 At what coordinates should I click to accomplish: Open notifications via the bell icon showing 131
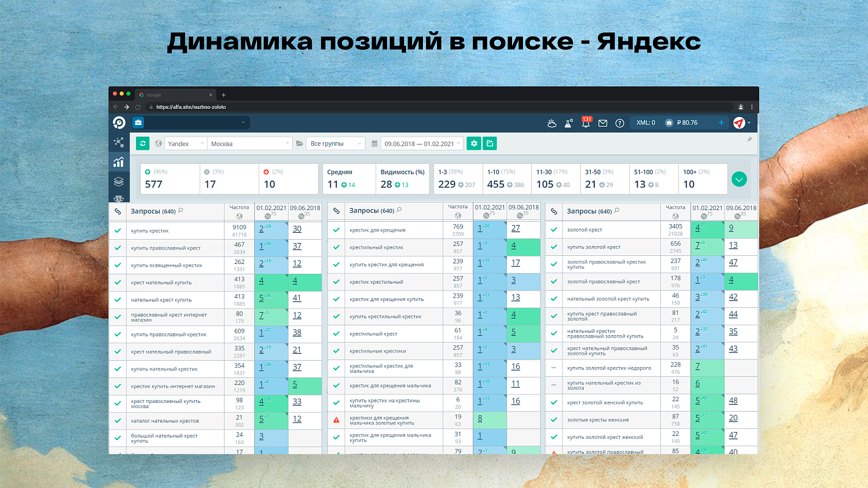586,123
